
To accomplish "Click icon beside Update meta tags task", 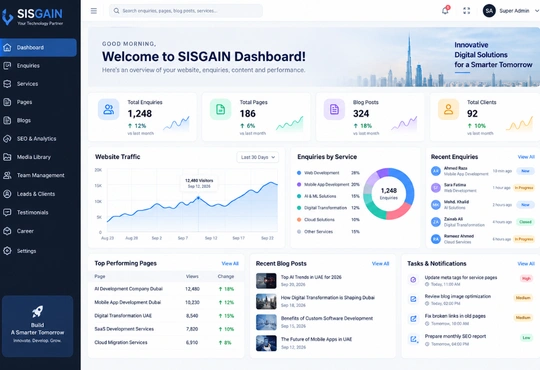I will tap(413, 280).
